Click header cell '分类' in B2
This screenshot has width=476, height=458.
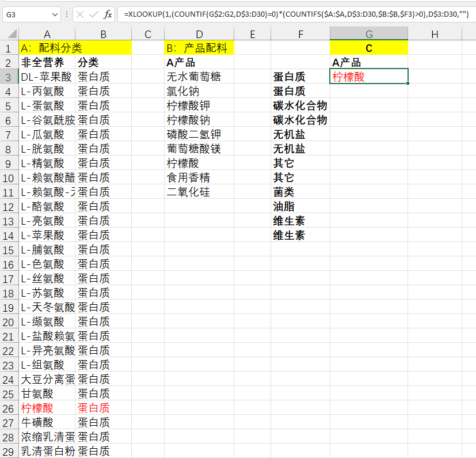pyautogui.click(x=103, y=62)
